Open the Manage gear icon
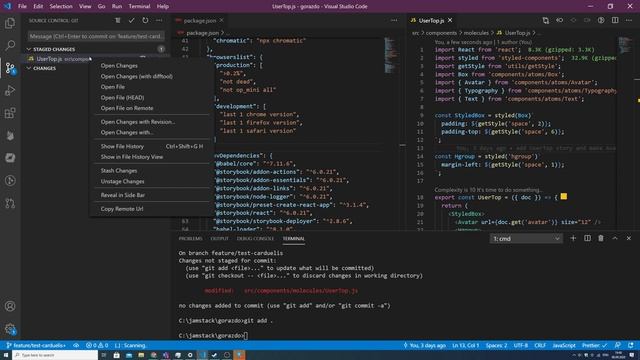640x360 pixels. coord(10,329)
